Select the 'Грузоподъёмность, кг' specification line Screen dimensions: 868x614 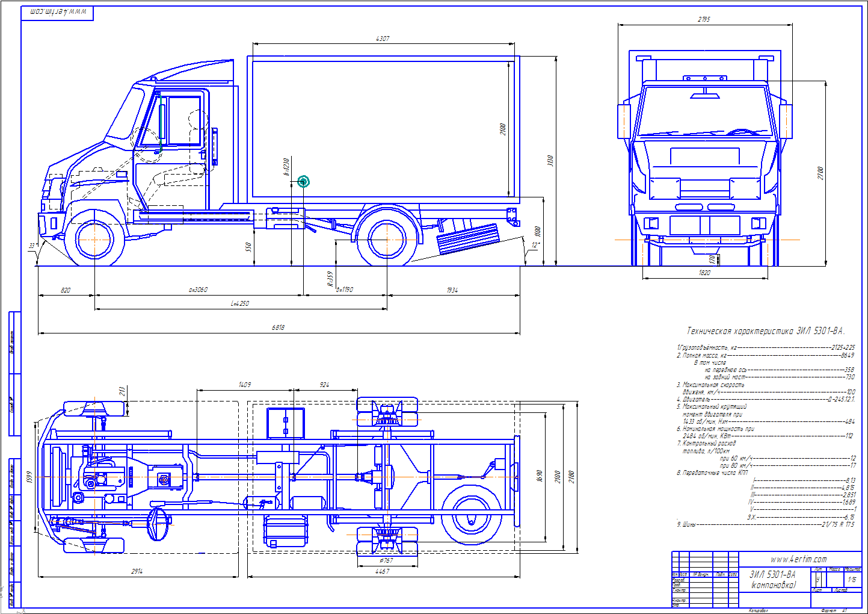pyautogui.click(x=766, y=347)
